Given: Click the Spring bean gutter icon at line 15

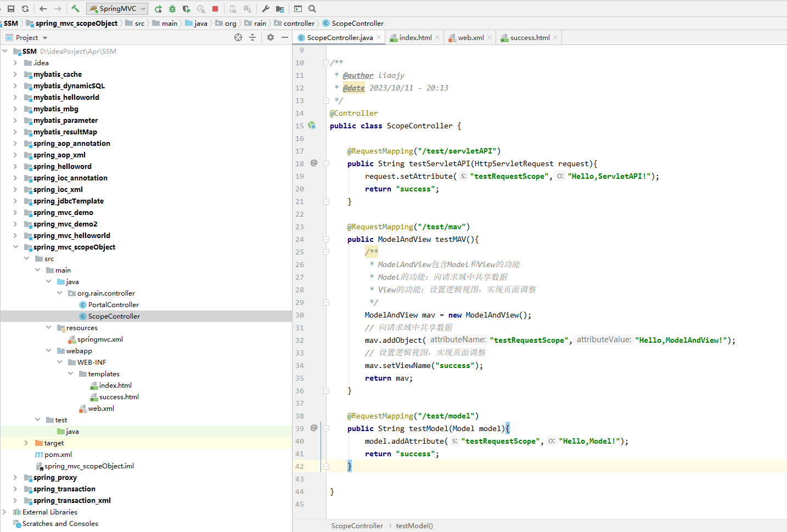Looking at the screenshot, I should [312, 126].
